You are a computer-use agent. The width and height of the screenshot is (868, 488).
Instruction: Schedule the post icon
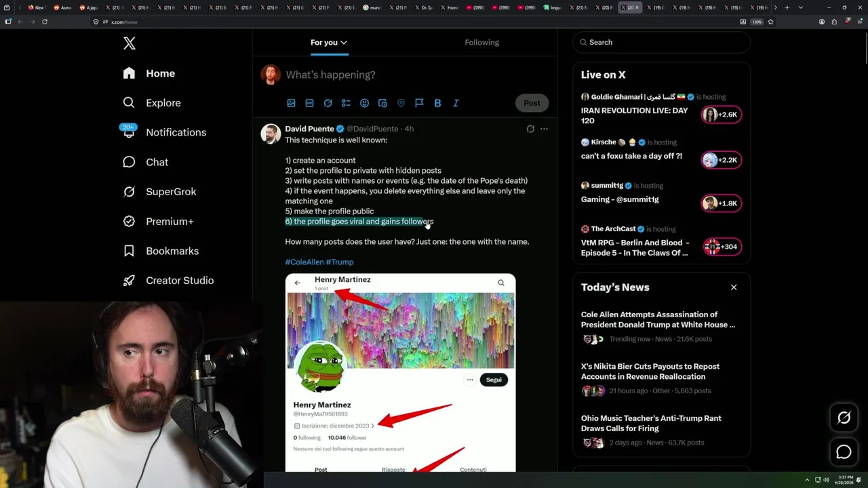[x=382, y=103]
